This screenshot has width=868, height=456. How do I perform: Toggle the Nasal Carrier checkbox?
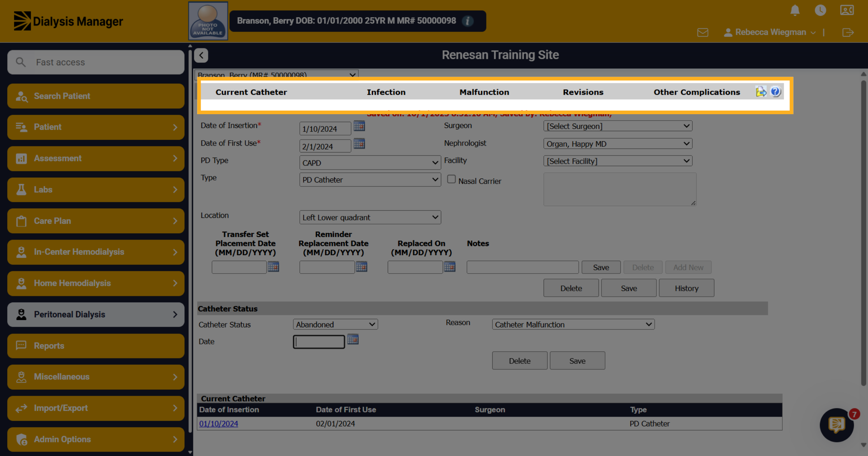point(451,179)
